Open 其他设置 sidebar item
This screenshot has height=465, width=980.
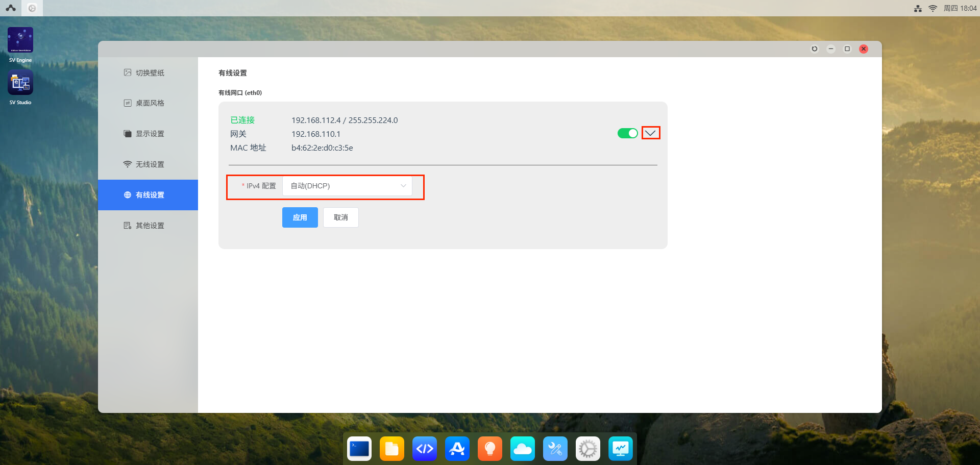148,226
